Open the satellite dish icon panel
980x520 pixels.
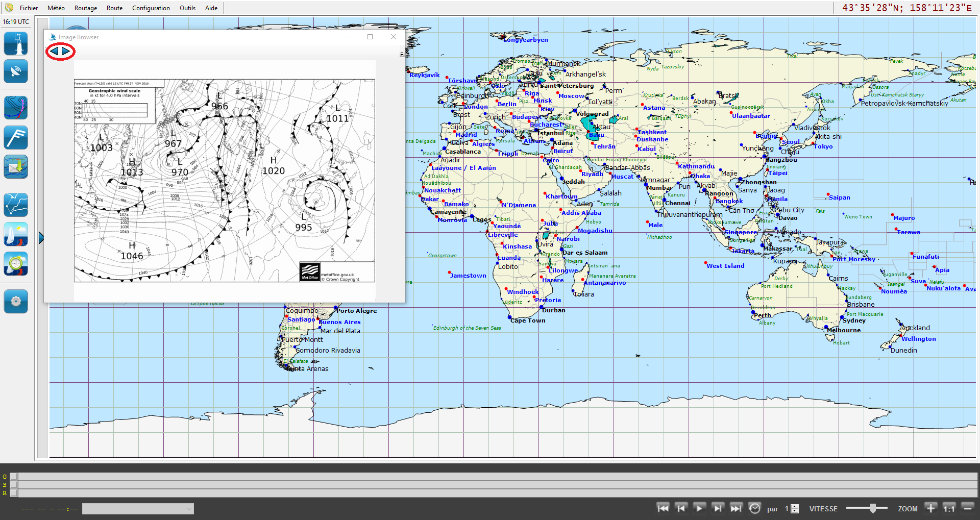pos(16,71)
